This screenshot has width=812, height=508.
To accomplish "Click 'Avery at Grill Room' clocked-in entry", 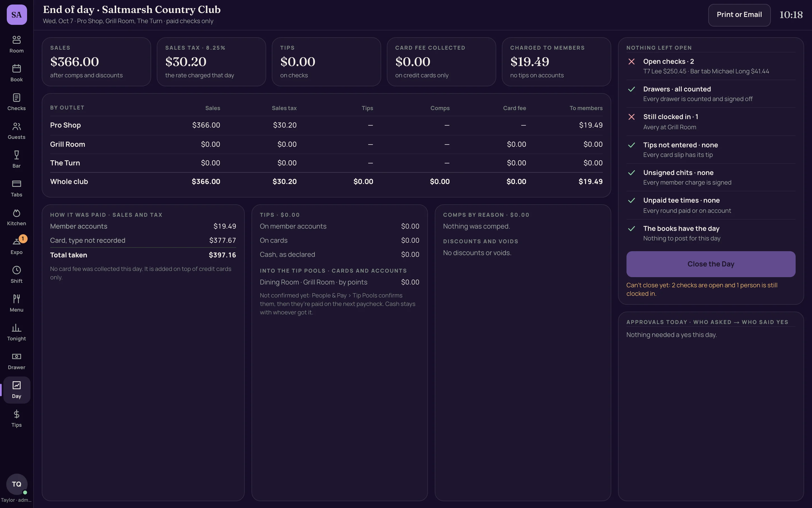I will [x=669, y=127].
